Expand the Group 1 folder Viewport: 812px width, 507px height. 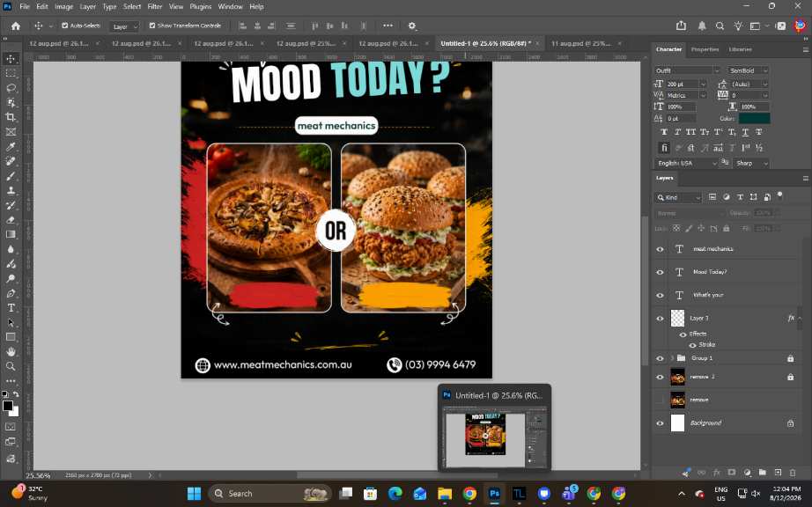pyautogui.click(x=672, y=358)
